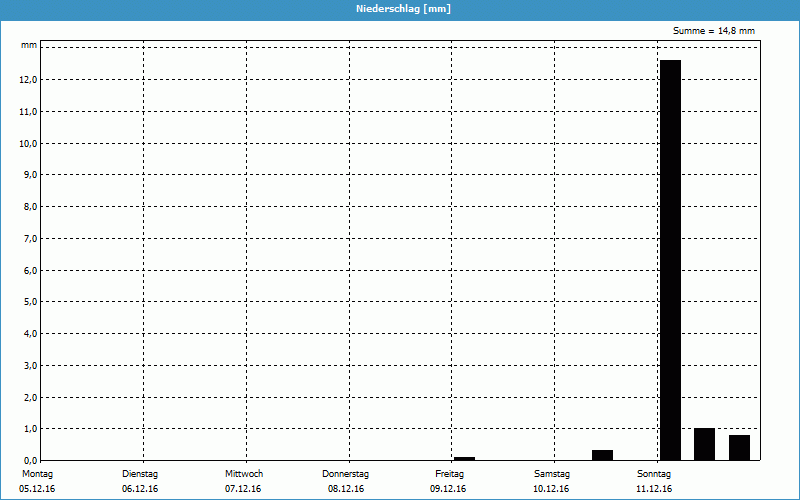This screenshot has width=800, height=500.
Task: Select the Dienstag day label
Action: coord(140,473)
